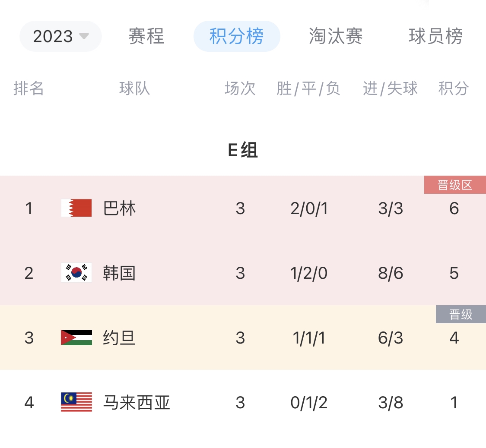Open the 约旦 team page
Image resolution: width=486 pixels, height=448 pixels.
tap(119, 338)
